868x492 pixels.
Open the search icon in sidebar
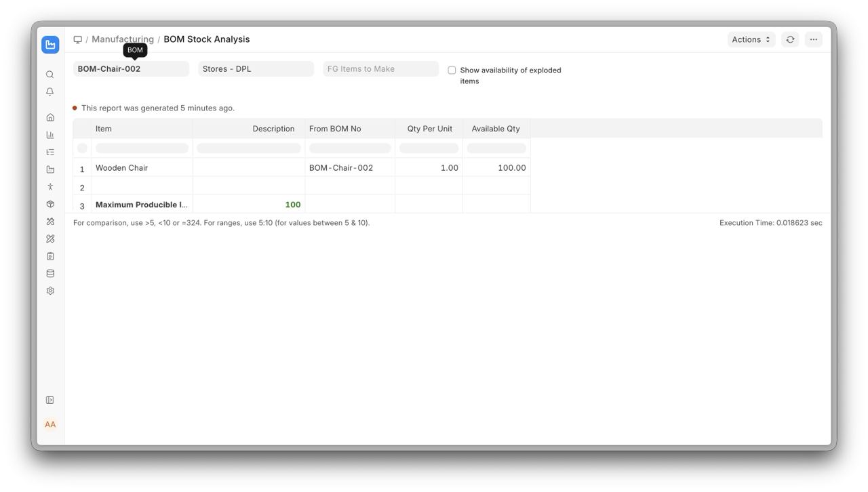pyautogui.click(x=50, y=75)
